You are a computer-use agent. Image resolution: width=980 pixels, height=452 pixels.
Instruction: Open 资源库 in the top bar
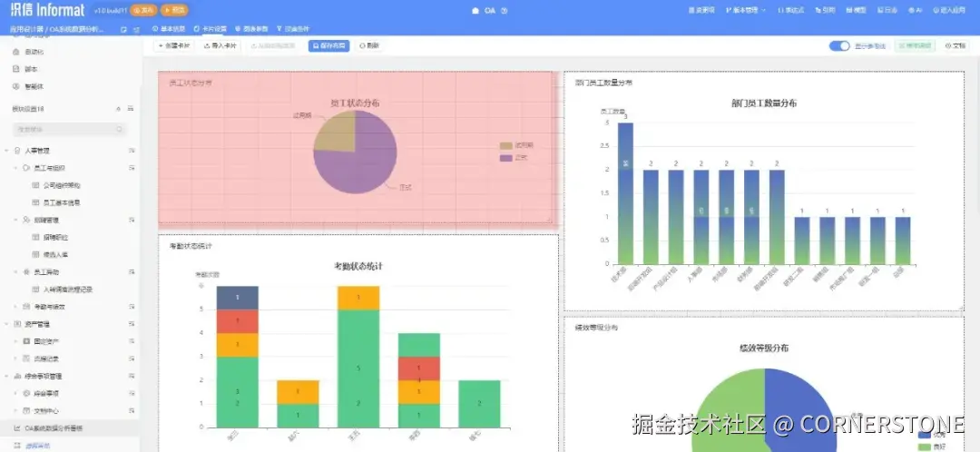point(701,10)
